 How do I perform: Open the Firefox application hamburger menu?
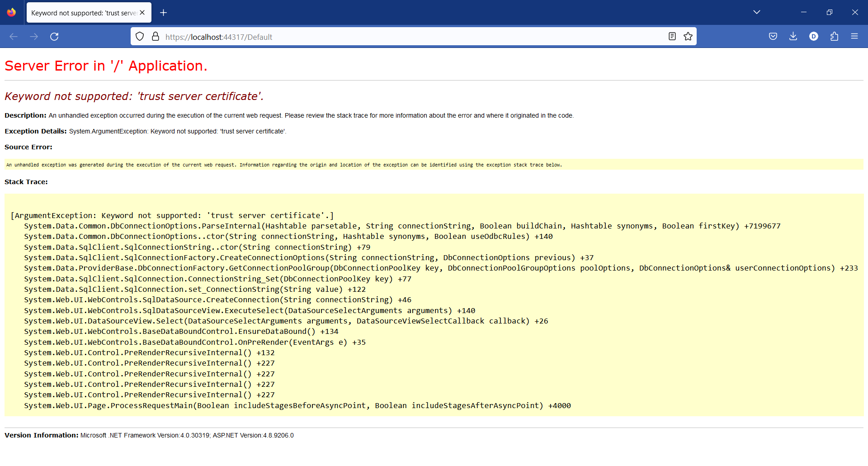(854, 37)
